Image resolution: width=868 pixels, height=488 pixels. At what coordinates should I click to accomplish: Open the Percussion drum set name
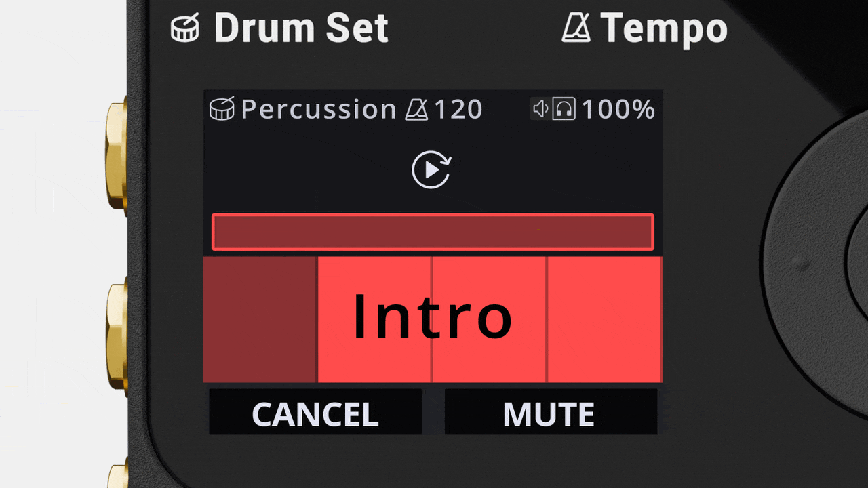pyautogui.click(x=318, y=109)
